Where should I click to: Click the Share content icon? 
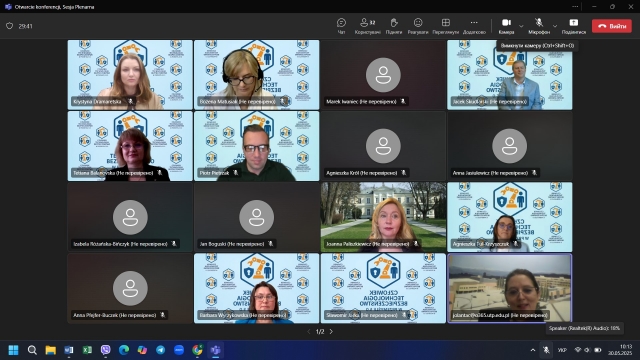573,26
